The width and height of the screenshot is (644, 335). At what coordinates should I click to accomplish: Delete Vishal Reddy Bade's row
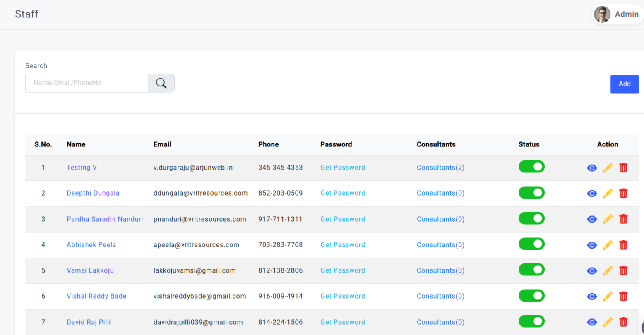pyautogui.click(x=623, y=297)
